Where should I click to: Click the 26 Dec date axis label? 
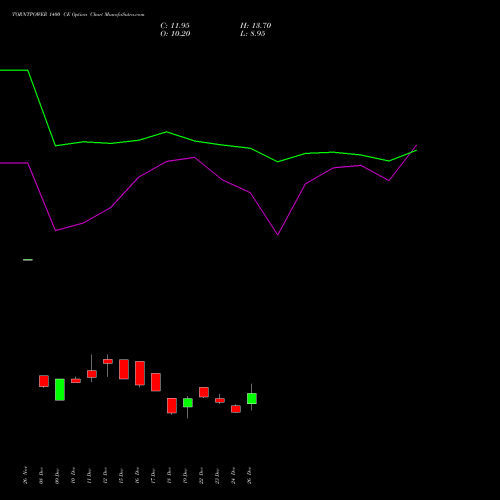pos(250,475)
